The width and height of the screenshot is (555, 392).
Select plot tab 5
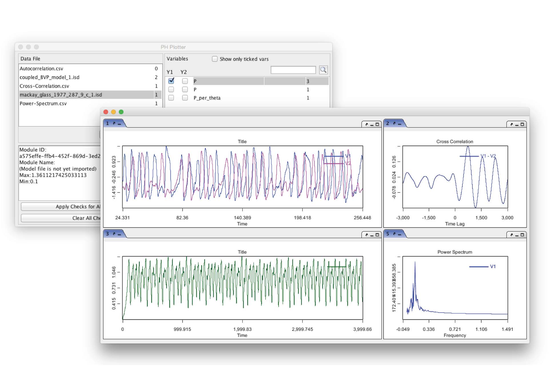[x=388, y=234]
